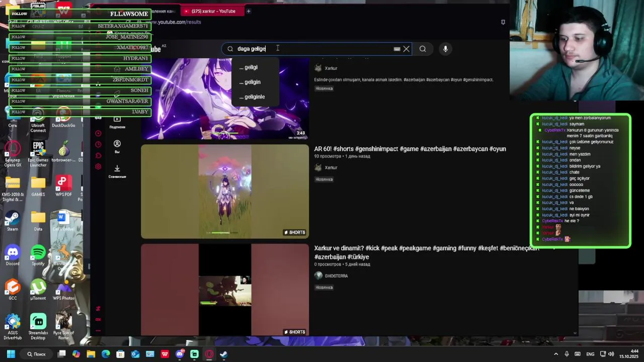Open Microsoft Edge from taskbar

point(106,354)
